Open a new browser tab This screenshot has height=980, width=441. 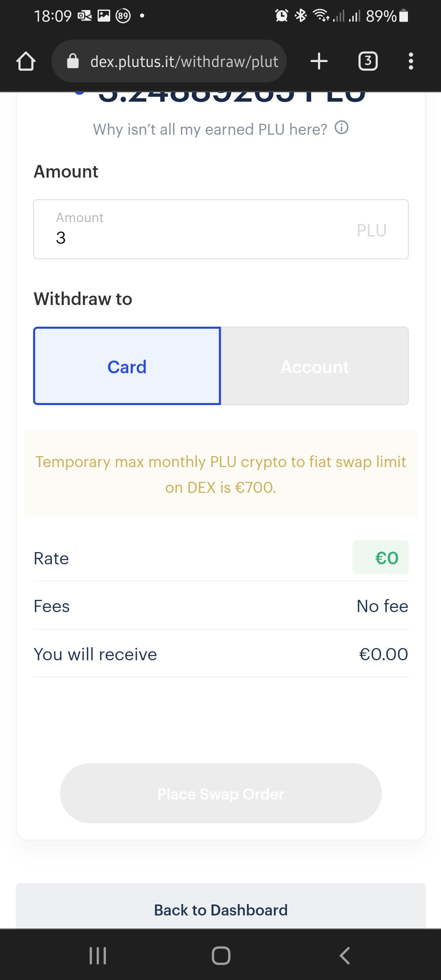tap(319, 61)
